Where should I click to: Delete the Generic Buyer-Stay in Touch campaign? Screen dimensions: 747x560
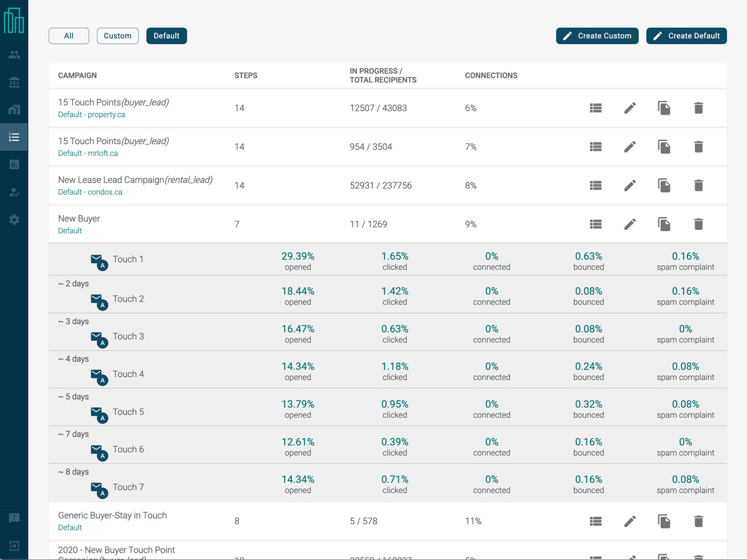click(698, 521)
